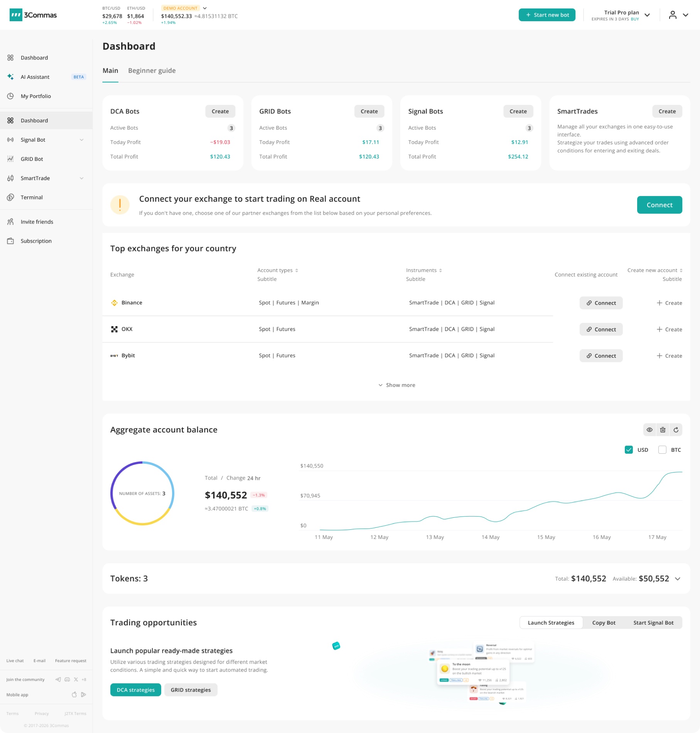Select the Copy Bot tab

pyautogui.click(x=604, y=623)
